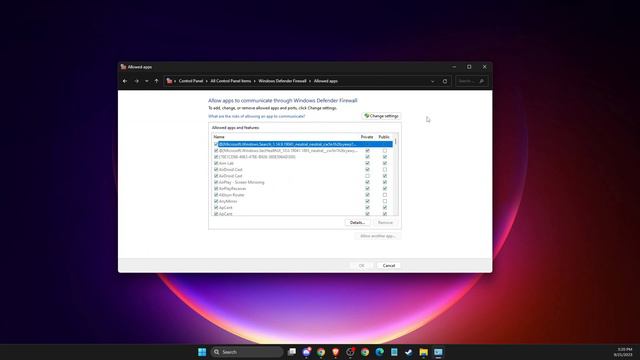The image size is (640, 360).
Task: Toggle Private checkbox for Aim Lab
Action: click(367, 163)
